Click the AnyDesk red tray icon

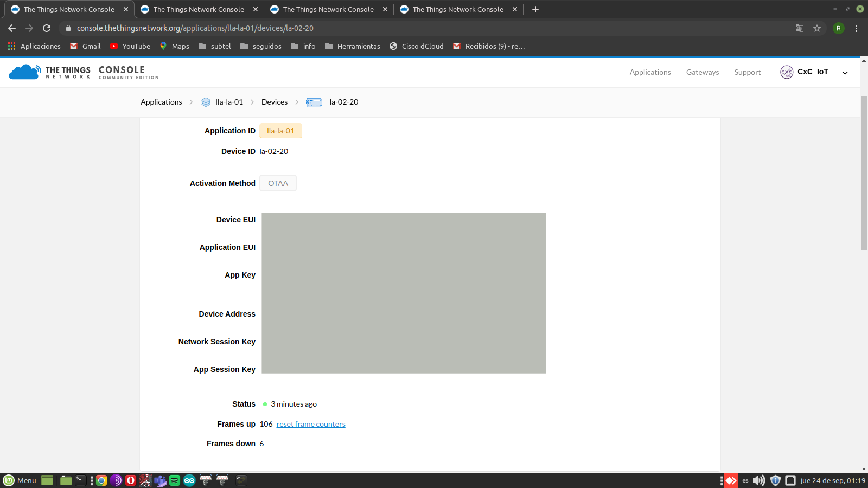click(x=731, y=480)
